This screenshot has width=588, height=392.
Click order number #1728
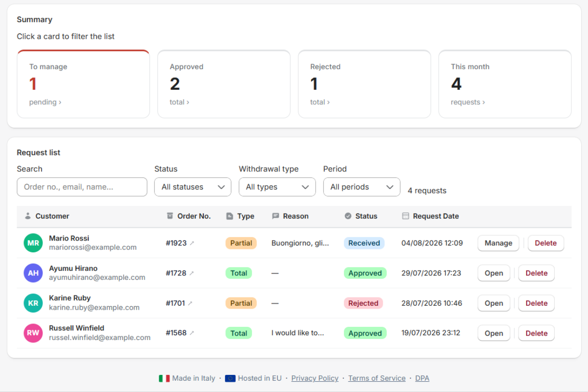tap(176, 273)
